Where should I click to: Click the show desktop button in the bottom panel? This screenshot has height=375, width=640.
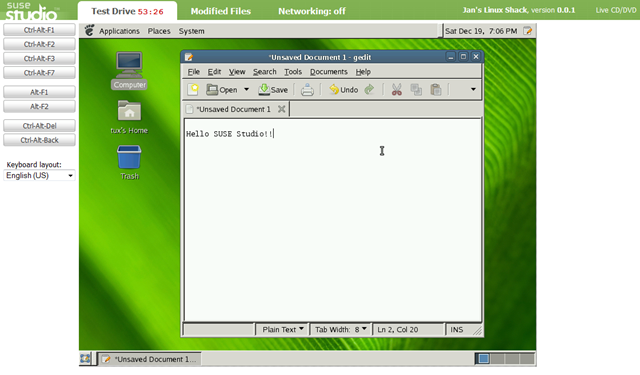[85, 359]
